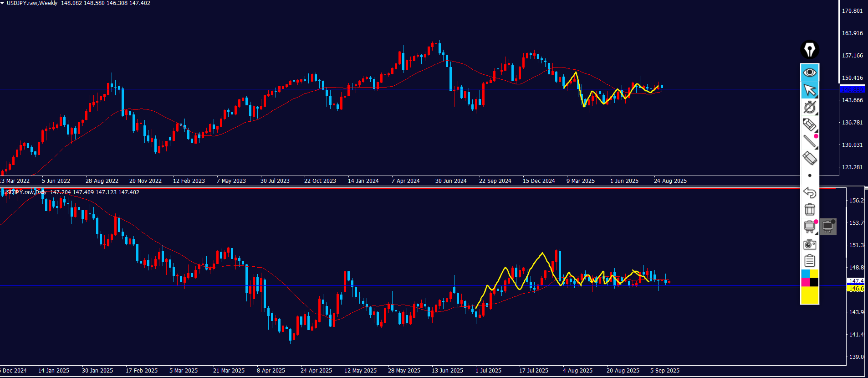Select the black blackboard option
This screenshot has width=868, height=378.
(828, 226)
